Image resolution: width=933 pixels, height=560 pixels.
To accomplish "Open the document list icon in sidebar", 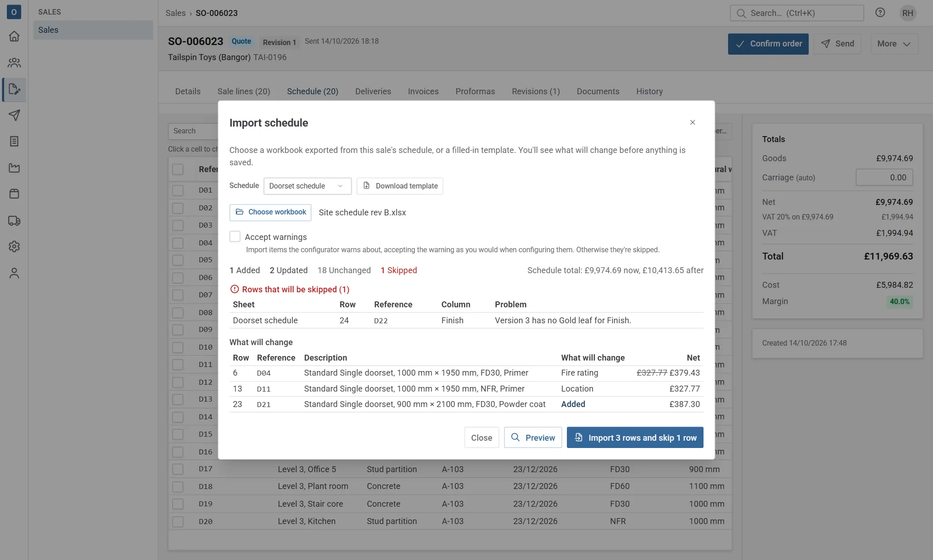I will pos(14,142).
